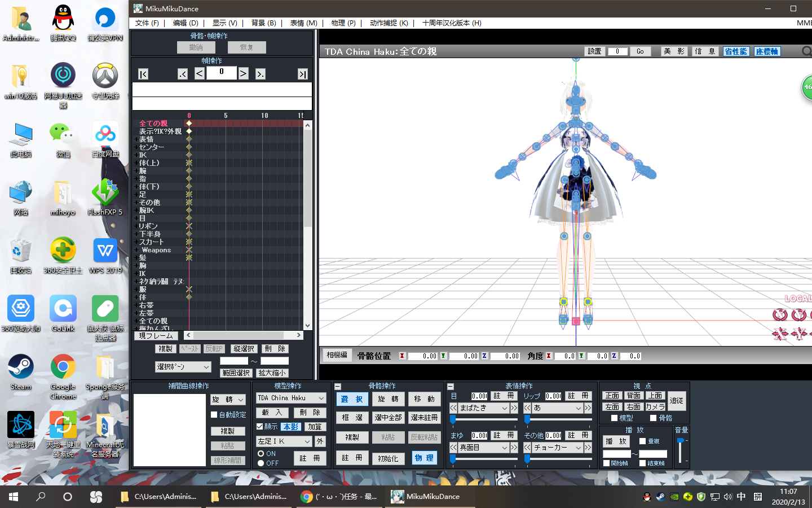Open the チョーカー other morph dropdown
The image size is (812, 508).
click(558, 447)
